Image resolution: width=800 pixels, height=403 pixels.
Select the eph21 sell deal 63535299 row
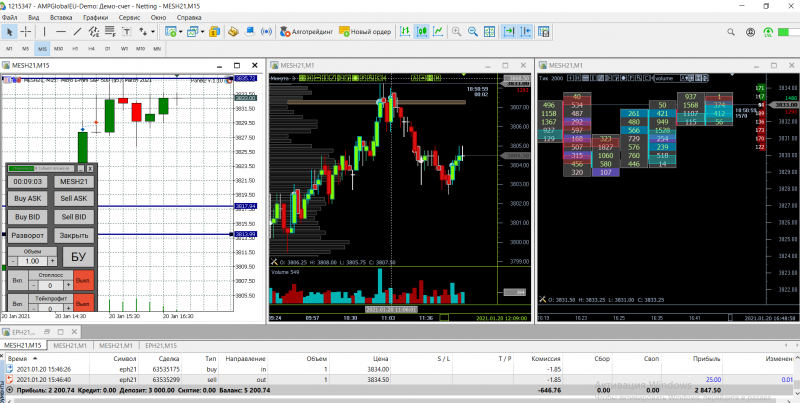point(398,380)
